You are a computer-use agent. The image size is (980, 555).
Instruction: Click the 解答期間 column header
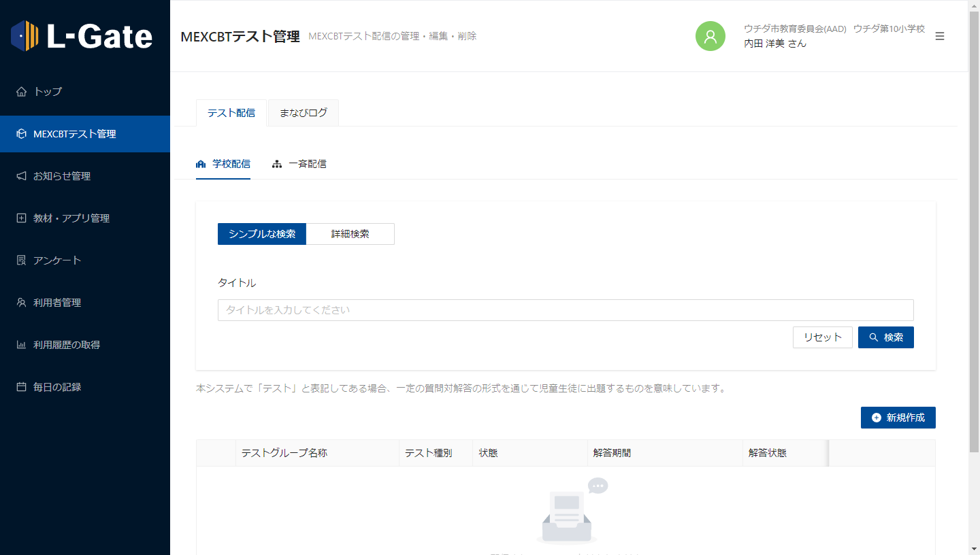click(666, 453)
